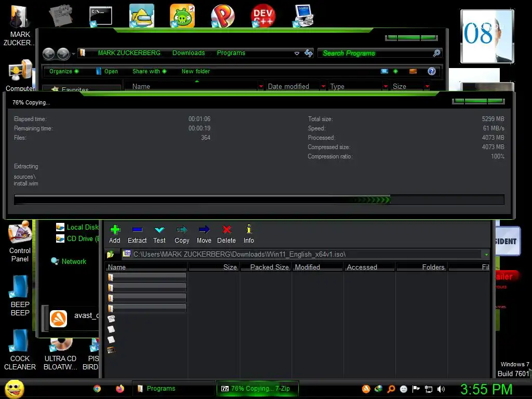Sort 7-Zip list by Packed Size column
532x399 pixels.
265,267
